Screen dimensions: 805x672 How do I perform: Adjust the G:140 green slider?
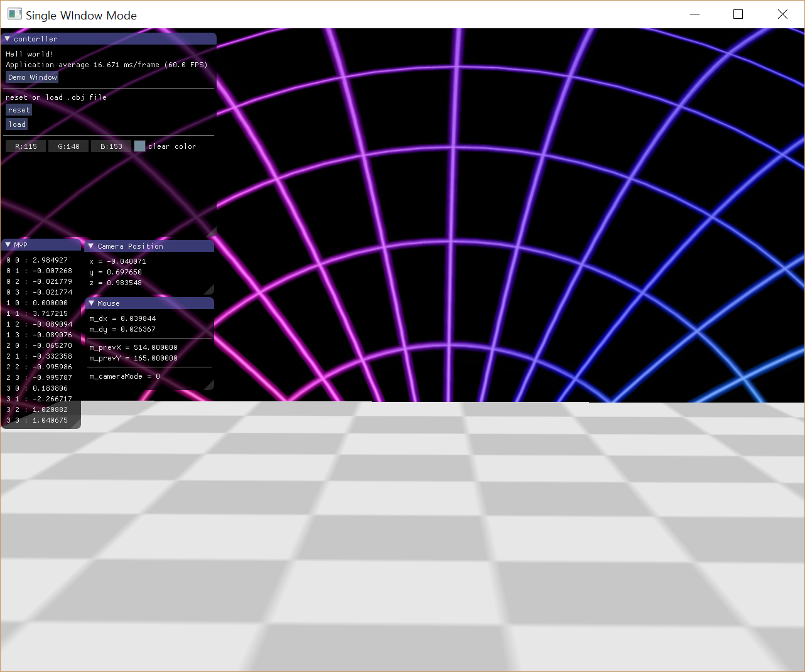[68, 146]
